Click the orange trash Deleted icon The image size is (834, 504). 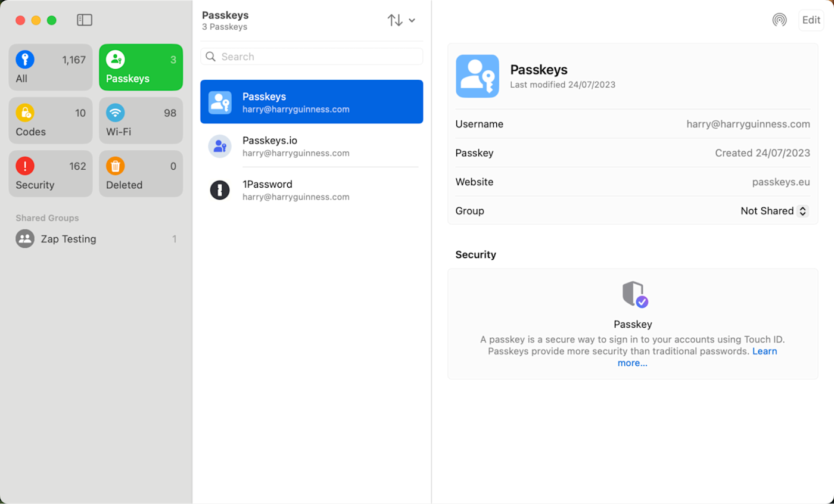click(x=116, y=166)
